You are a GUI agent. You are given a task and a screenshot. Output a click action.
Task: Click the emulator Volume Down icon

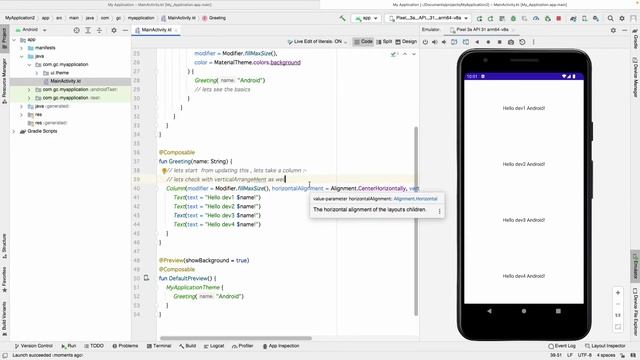tap(444, 42)
